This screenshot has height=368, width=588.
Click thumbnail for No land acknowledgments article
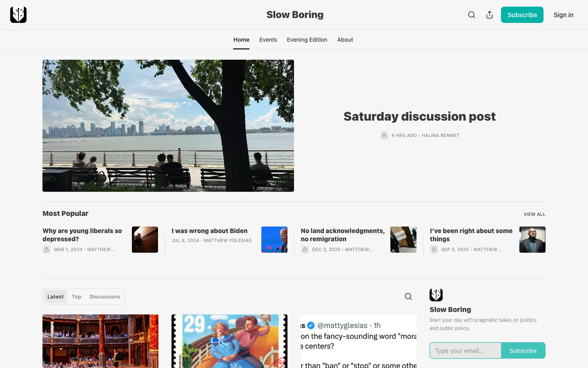[x=403, y=240]
